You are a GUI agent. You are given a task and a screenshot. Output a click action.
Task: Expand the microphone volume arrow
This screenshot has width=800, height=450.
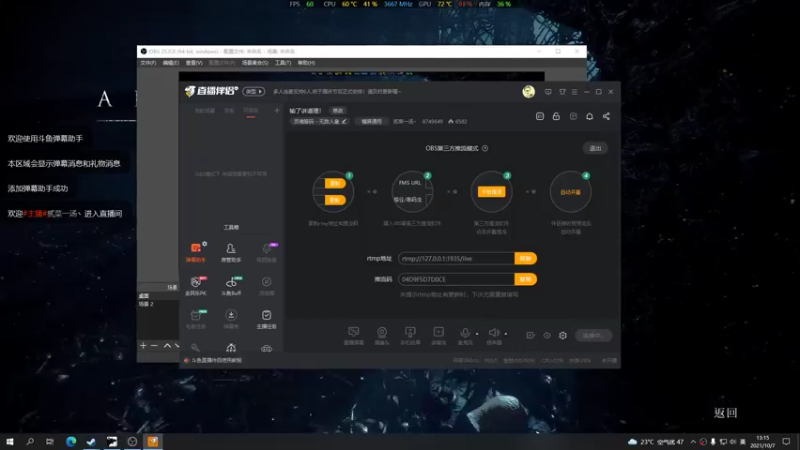(477, 334)
